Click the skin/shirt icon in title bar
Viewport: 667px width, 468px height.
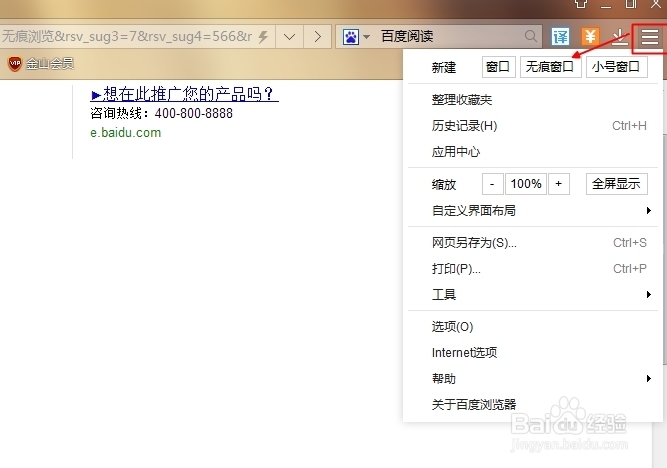point(581,3)
